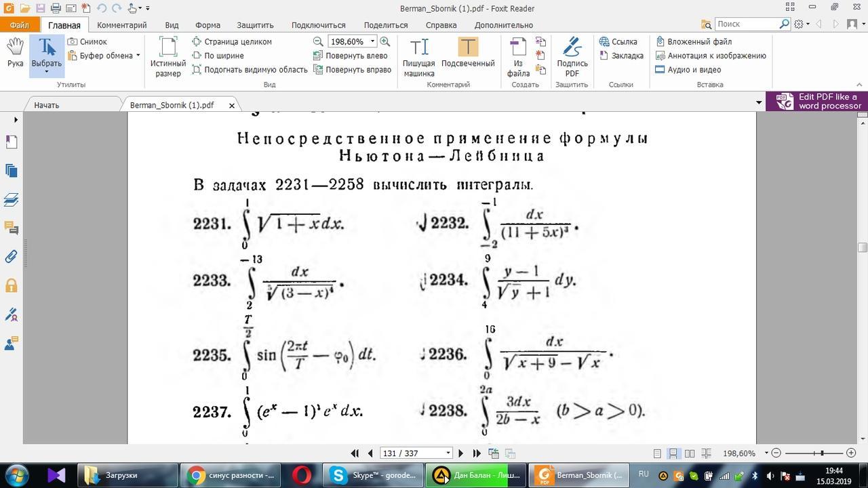
Task: Click the Link (Ссылка) button
Action: (x=618, y=41)
